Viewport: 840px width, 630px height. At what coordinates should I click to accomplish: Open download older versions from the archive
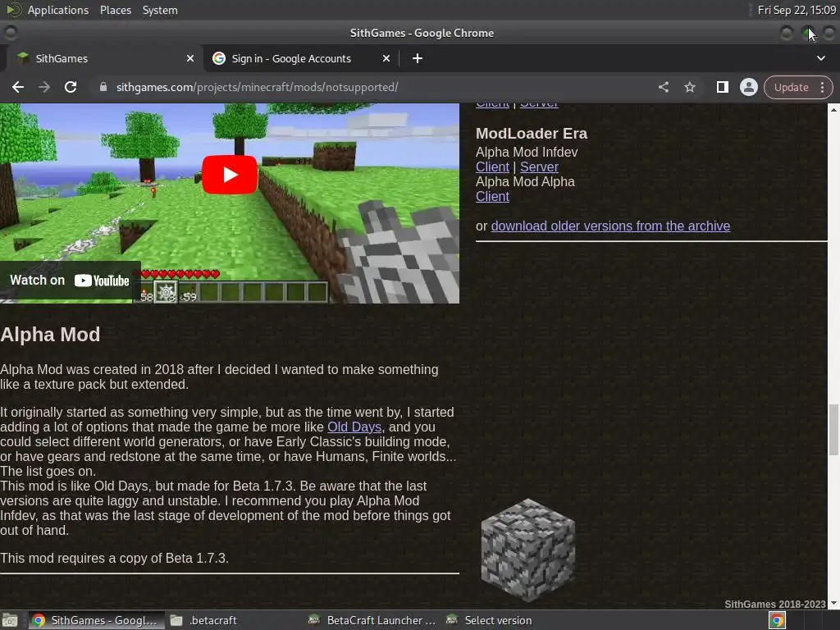tap(610, 226)
